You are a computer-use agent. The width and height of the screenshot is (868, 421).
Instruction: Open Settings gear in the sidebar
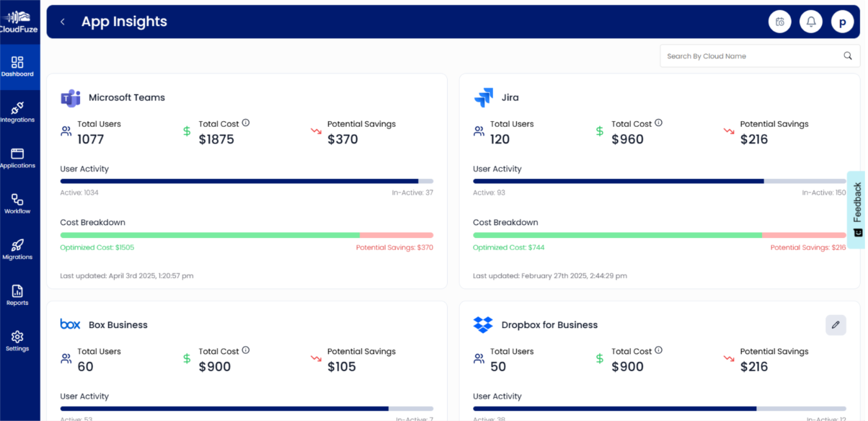17,341
